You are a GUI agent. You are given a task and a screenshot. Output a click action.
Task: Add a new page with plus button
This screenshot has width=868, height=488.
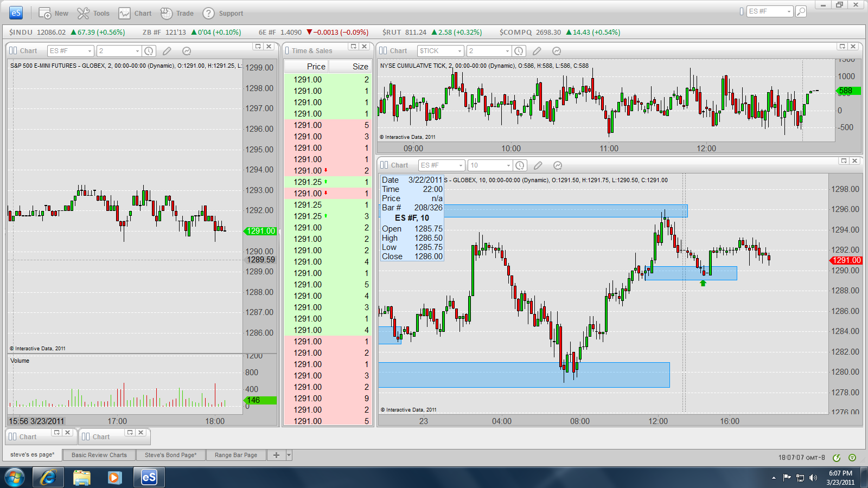pyautogui.click(x=276, y=455)
